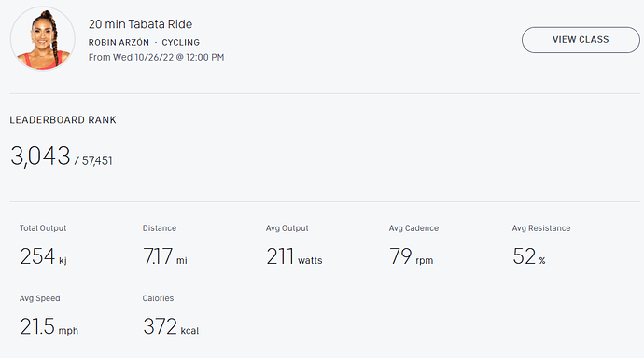Click the Distance label
This screenshot has width=644, height=358.
160,228
